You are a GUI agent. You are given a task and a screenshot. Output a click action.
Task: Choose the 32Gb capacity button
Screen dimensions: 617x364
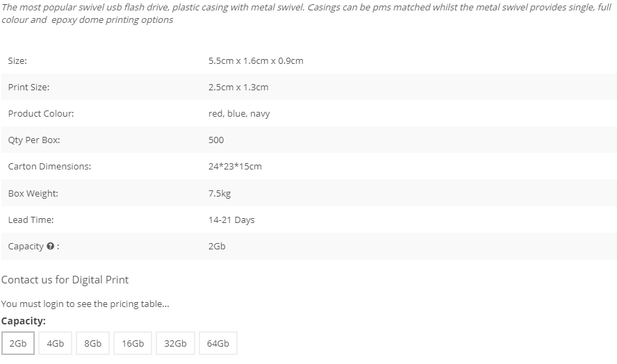[176, 343]
